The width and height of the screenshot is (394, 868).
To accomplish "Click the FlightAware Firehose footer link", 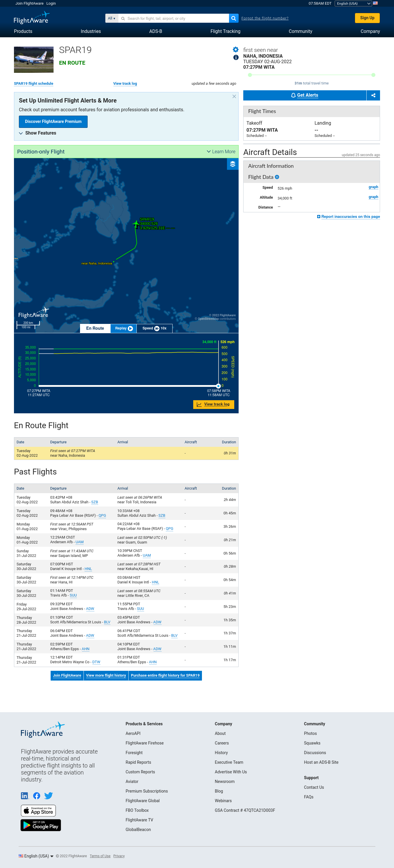I will coord(144,743).
